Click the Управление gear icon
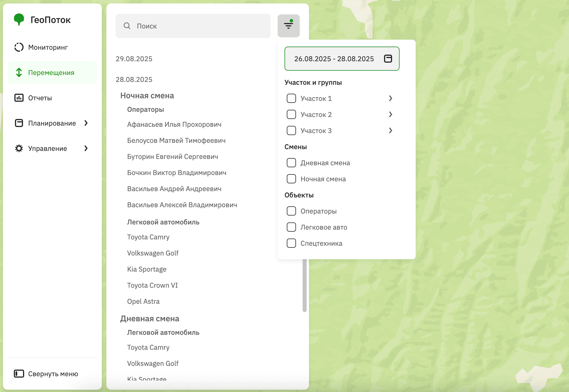Image resolution: width=569 pixels, height=392 pixels. (x=19, y=148)
